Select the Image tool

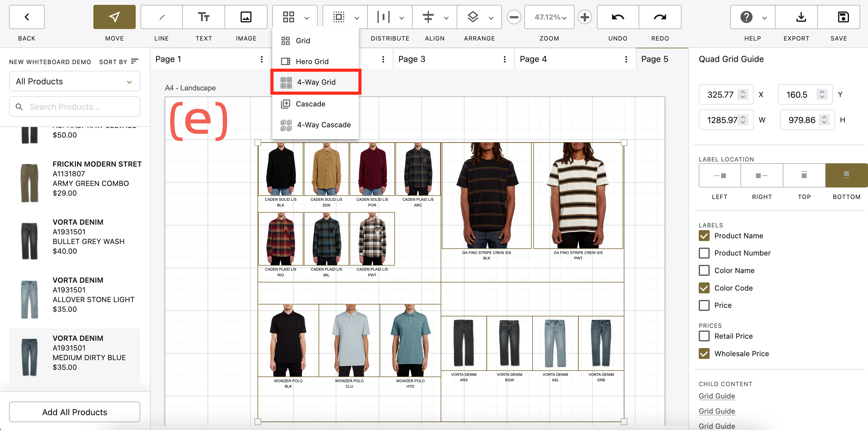(x=246, y=17)
